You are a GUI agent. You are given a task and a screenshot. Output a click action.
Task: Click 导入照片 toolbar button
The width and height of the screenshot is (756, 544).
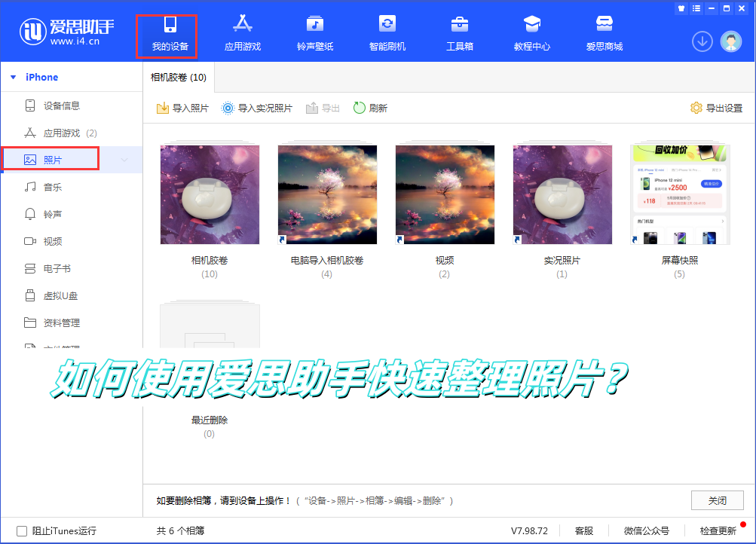[182, 108]
